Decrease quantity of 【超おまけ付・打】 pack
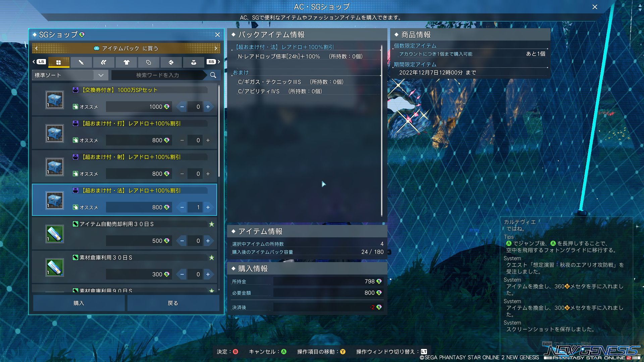The image size is (644, 362). point(182,140)
